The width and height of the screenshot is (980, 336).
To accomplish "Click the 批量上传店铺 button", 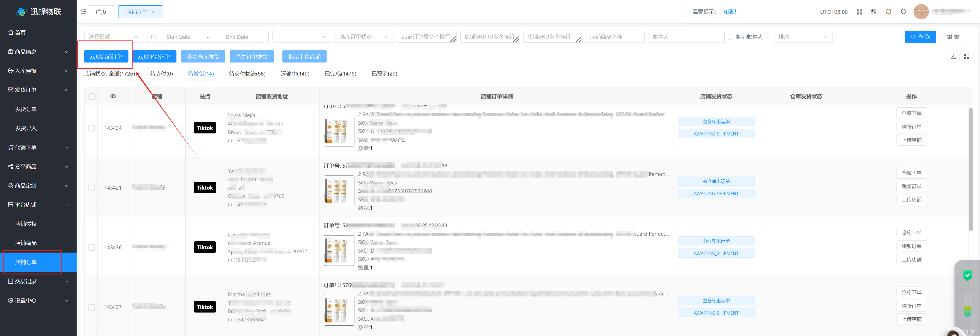I will [304, 57].
